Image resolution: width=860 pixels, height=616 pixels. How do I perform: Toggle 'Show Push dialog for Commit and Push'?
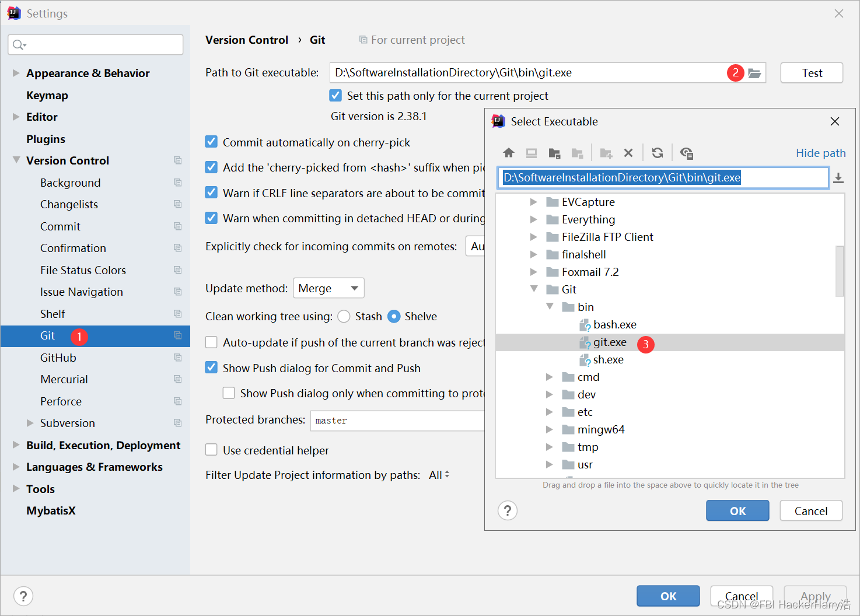211,367
